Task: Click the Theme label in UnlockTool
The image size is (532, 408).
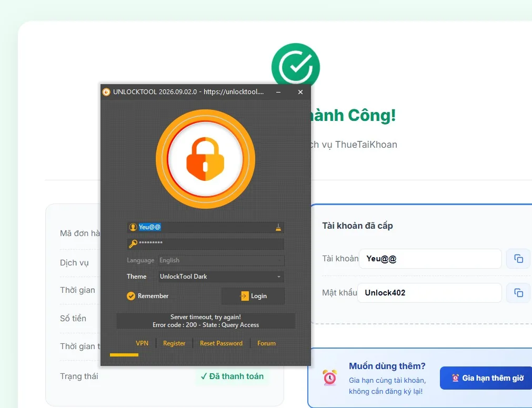Action: point(136,277)
